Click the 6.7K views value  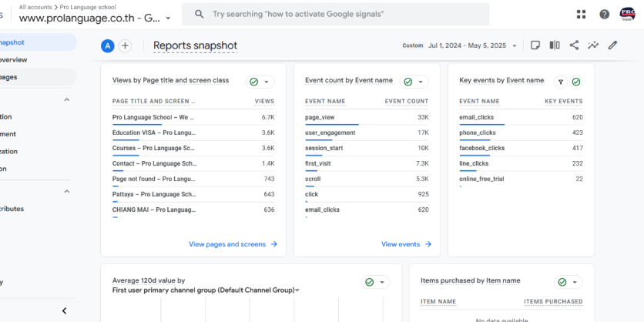(268, 117)
